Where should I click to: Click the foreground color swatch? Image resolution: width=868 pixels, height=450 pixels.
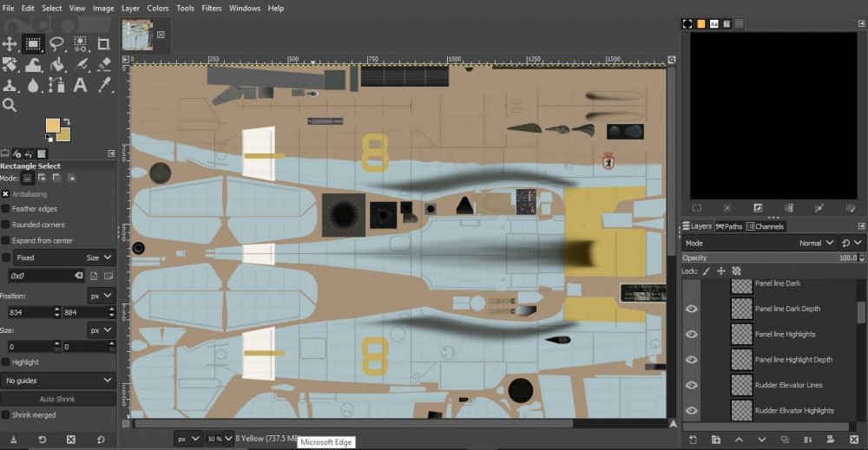tap(53, 127)
